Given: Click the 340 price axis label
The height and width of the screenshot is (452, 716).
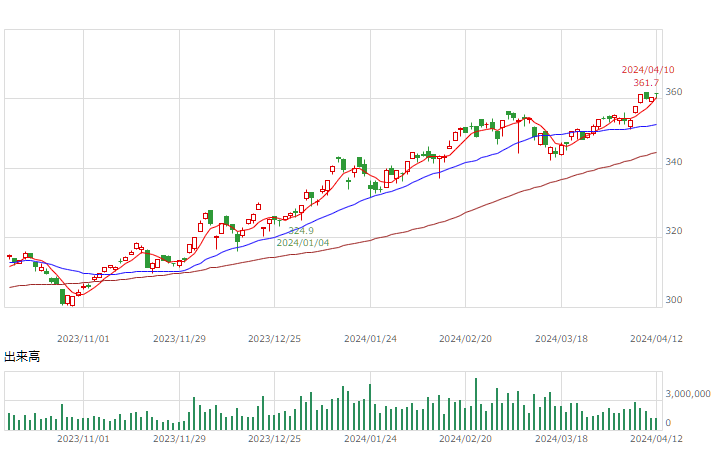Looking at the screenshot, I should [674, 162].
